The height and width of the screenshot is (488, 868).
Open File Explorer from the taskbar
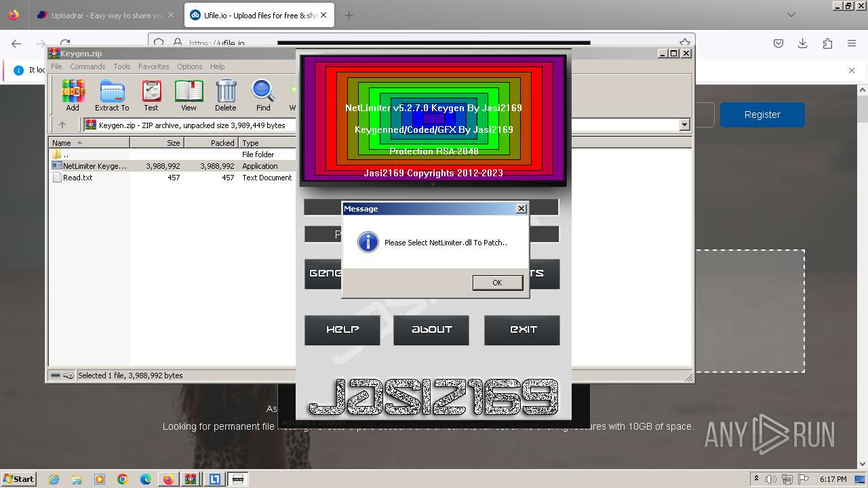click(x=77, y=479)
